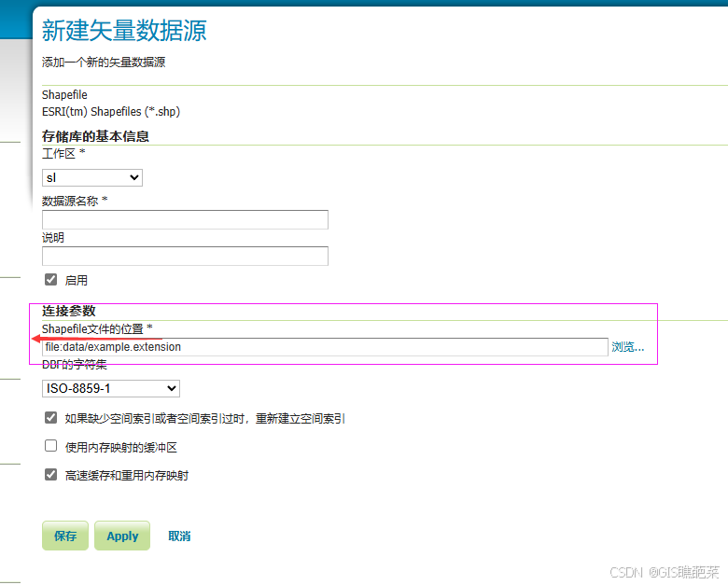Click the 数据源名称 input field
The height and width of the screenshot is (585, 728).
pyautogui.click(x=185, y=219)
